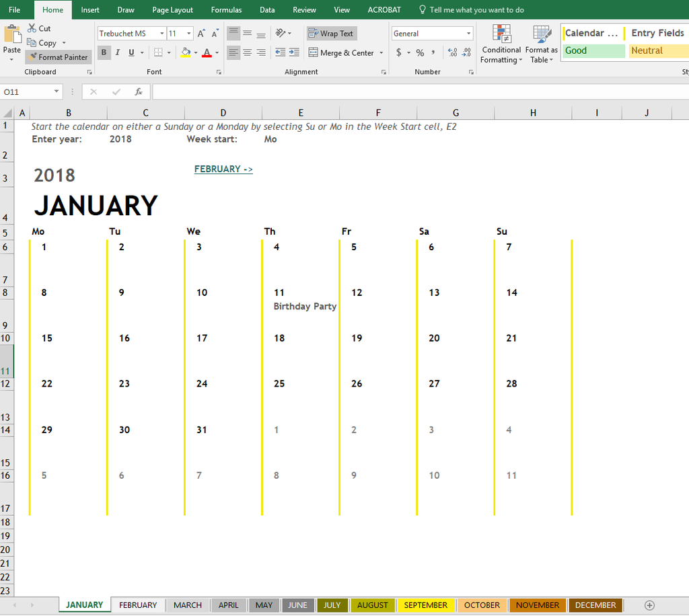Switch to the Formulas ribbon tab

(226, 9)
